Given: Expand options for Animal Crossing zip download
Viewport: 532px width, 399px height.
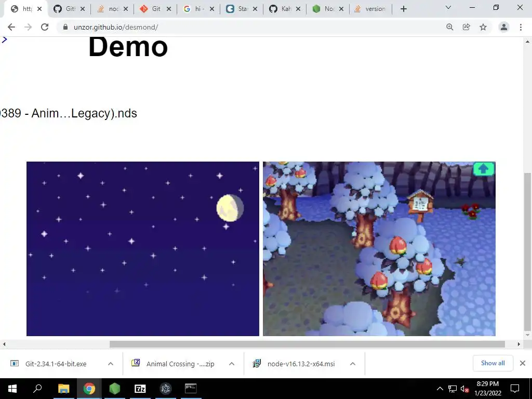Looking at the screenshot, I should tap(232, 364).
